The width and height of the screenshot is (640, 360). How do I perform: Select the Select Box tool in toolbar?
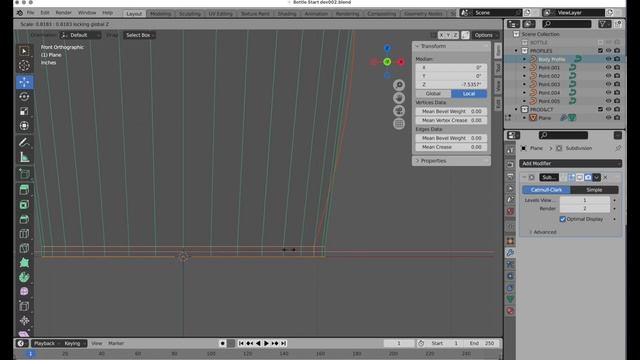[24, 51]
